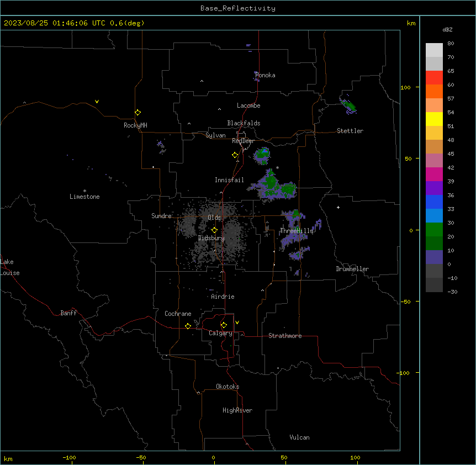Click the dBZ legend heading
The image size is (476, 465).
447,29
